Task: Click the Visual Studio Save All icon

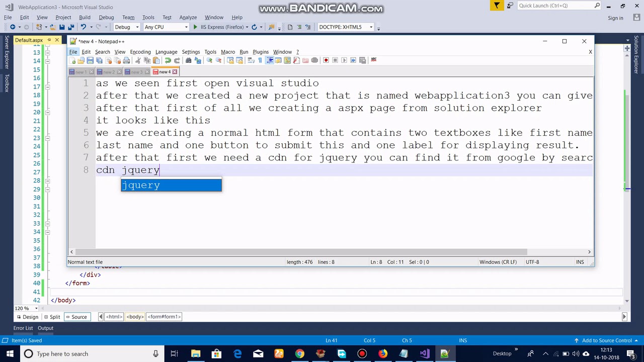Action: coord(71,27)
